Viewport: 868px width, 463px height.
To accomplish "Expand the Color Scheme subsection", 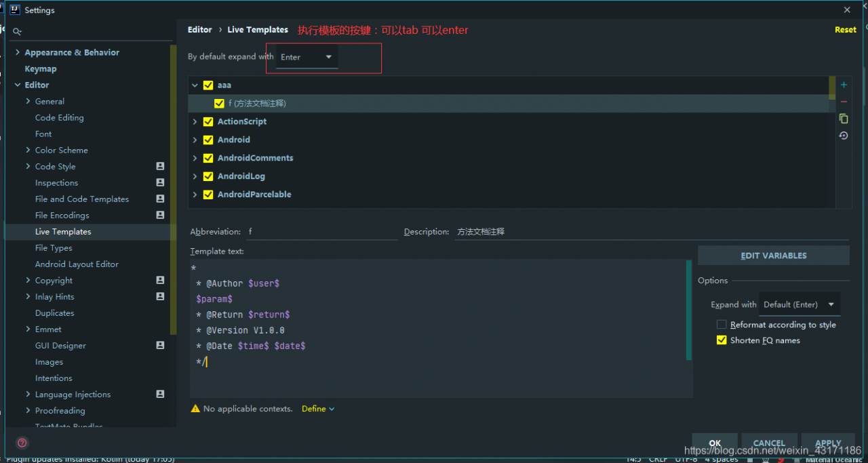I will (x=28, y=150).
